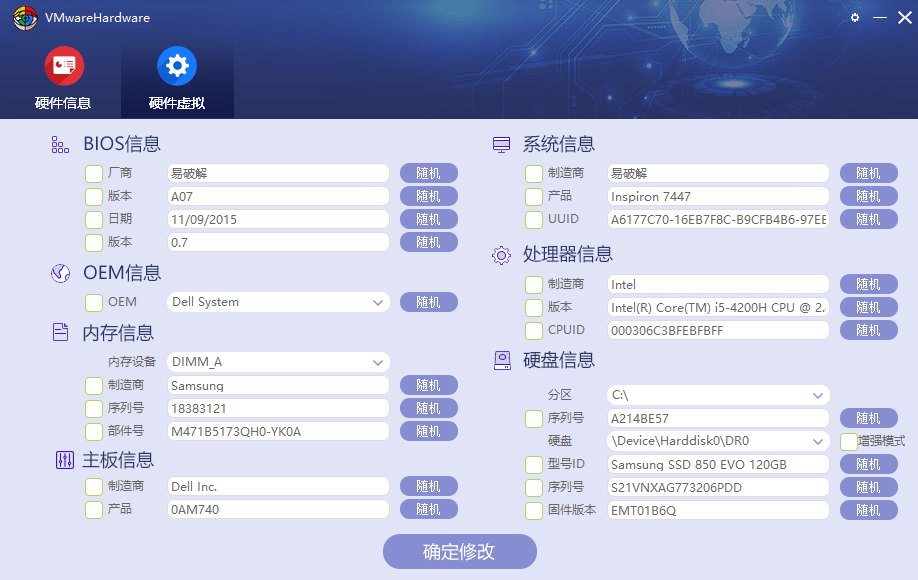Minimize the VMwareHardware window
Image resolution: width=918 pixels, height=580 pixels.
click(x=880, y=18)
